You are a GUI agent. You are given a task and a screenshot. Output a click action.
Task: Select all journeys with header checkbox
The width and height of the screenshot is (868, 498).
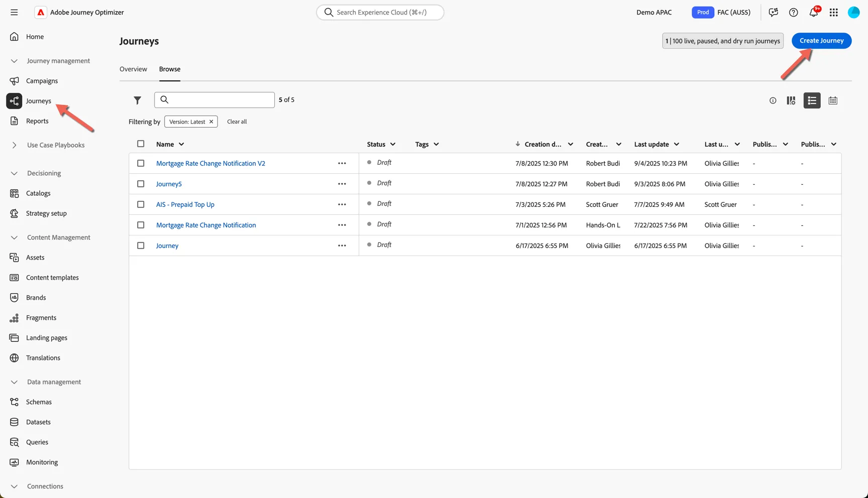[141, 144]
